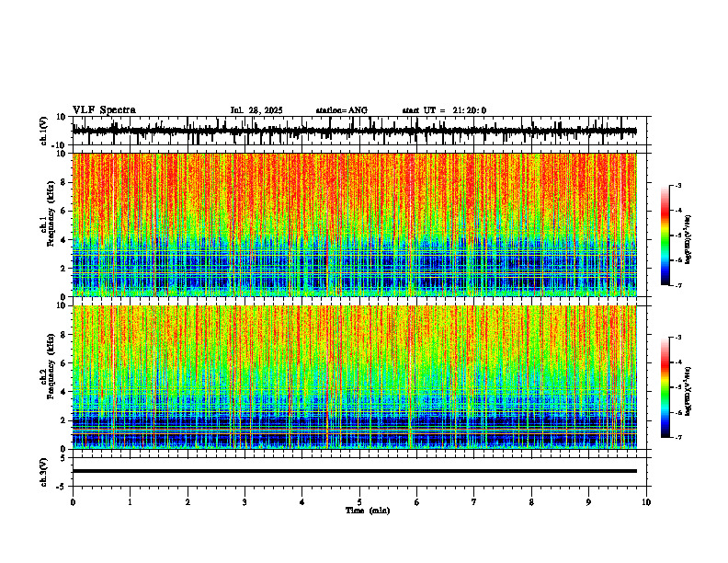Click time axis tick label "7"
The height and width of the screenshot is (563, 728).
(474, 502)
